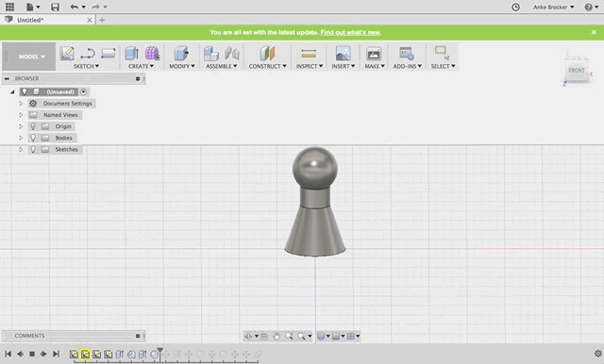Click the Save disk icon
Image resolution: width=604 pixels, height=364 pixels.
point(55,7)
